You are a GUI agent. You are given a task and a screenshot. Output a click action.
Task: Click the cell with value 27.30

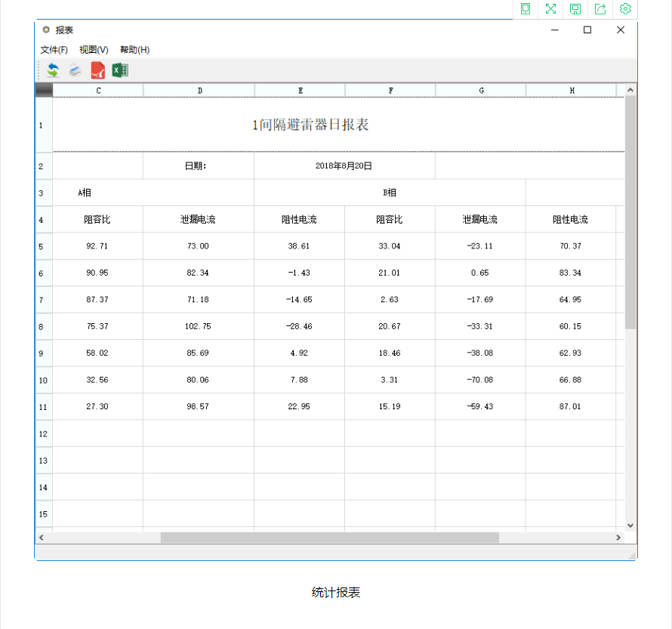pyautogui.click(x=97, y=406)
